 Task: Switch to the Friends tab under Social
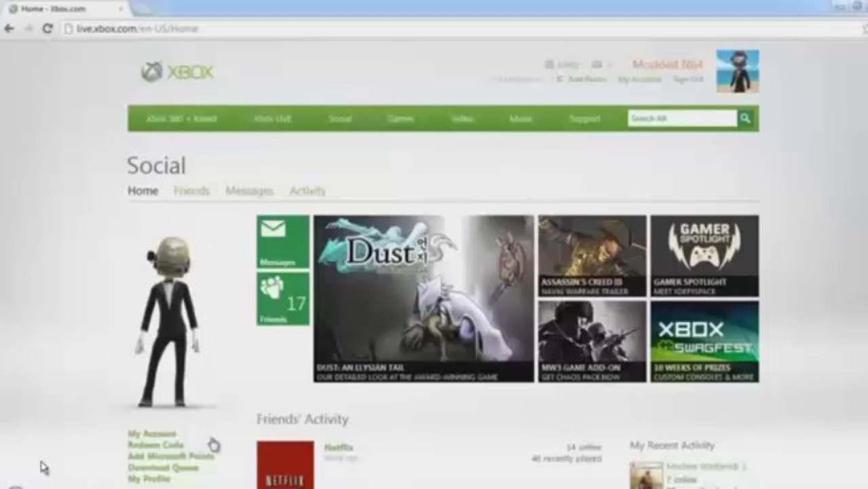pyautogui.click(x=191, y=191)
